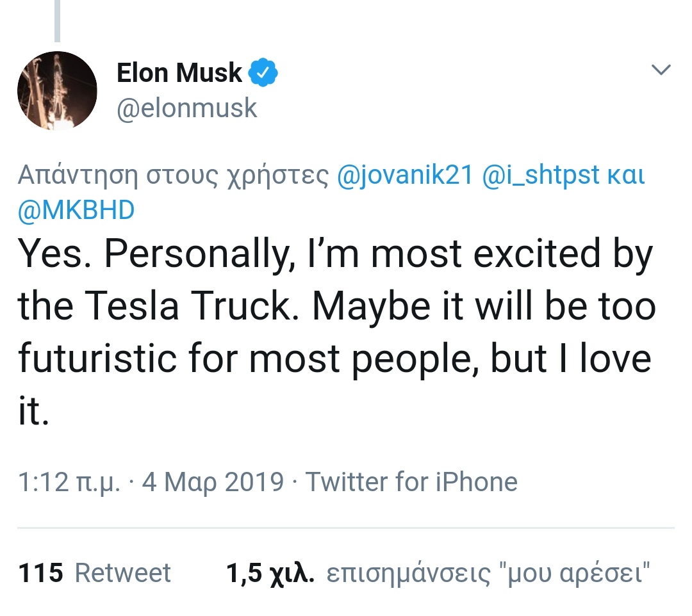The image size is (692, 616).
Task: Click the @elonmusk handle
Action: pos(186,108)
